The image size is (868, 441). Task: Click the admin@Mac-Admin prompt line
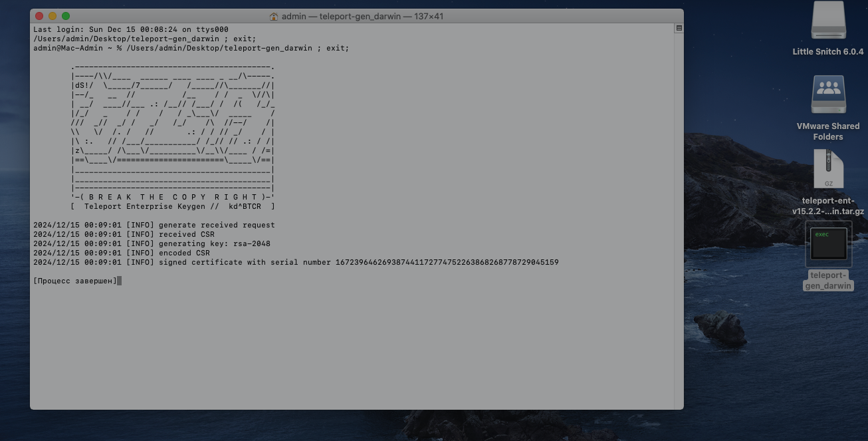(191, 49)
